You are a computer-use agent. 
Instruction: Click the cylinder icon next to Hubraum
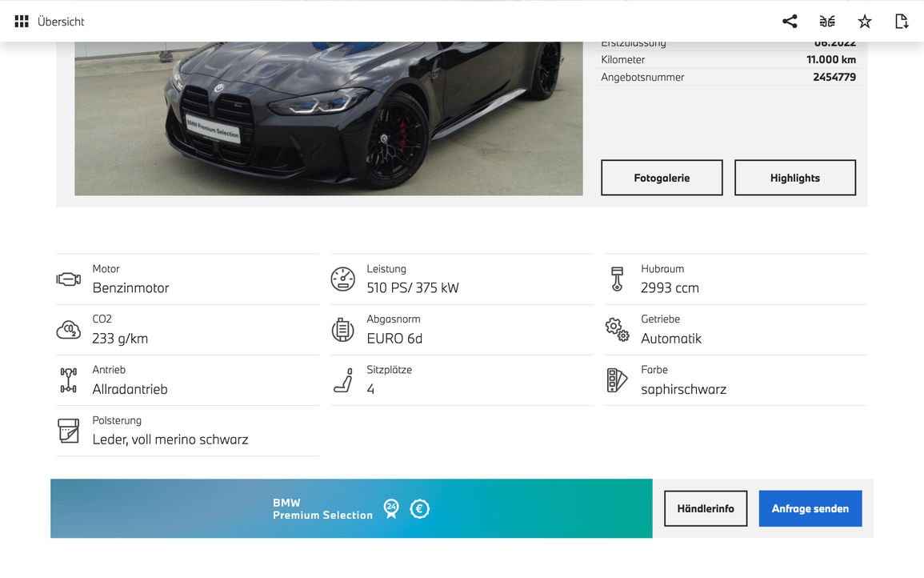(617, 279)
